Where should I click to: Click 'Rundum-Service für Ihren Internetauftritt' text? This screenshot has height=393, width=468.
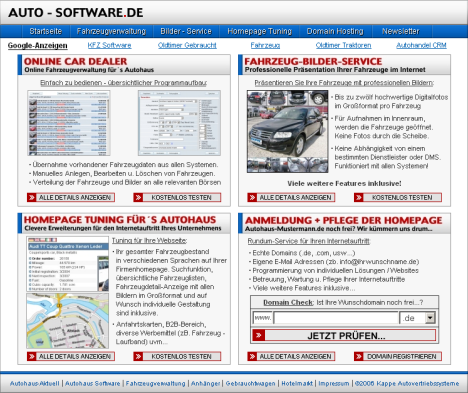tap(309, 241)
